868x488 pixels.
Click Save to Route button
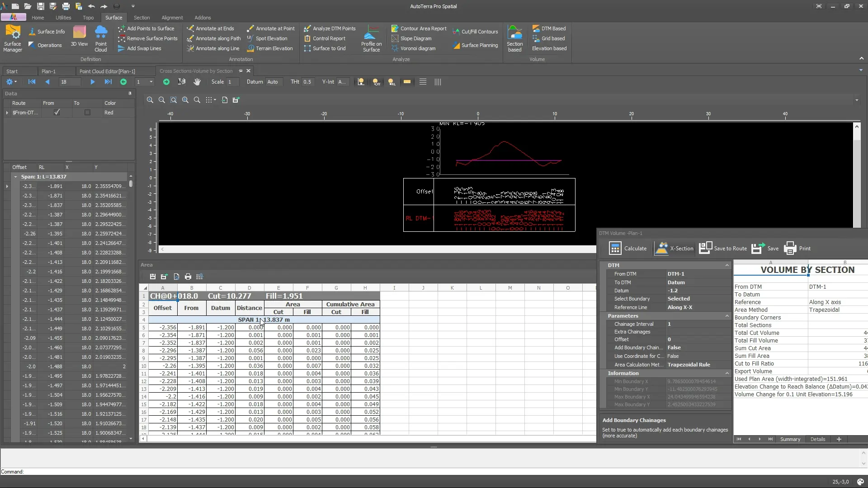(723, 249)
